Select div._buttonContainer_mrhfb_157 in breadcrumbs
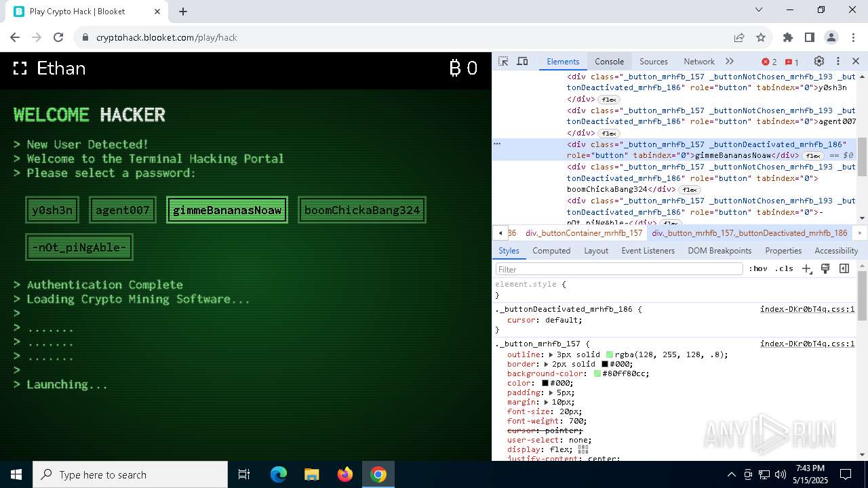 pyautogui.click(x=584, y=232)
